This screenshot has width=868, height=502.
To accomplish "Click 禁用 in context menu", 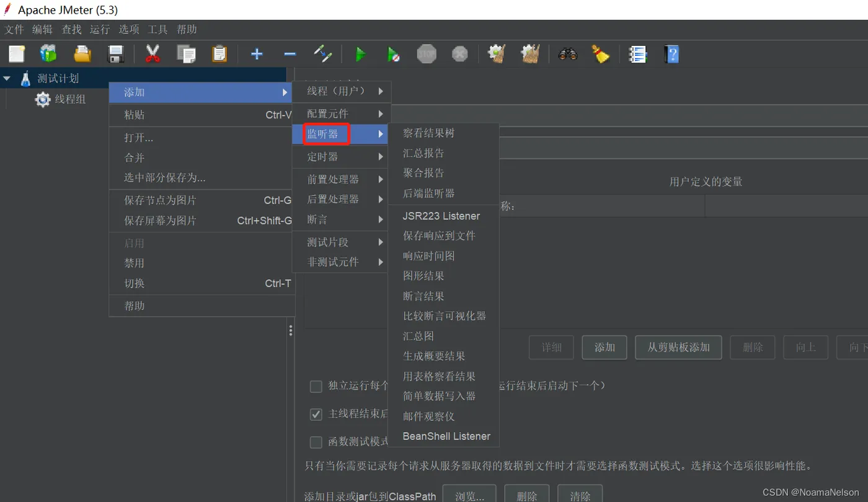I will [201, 263].
